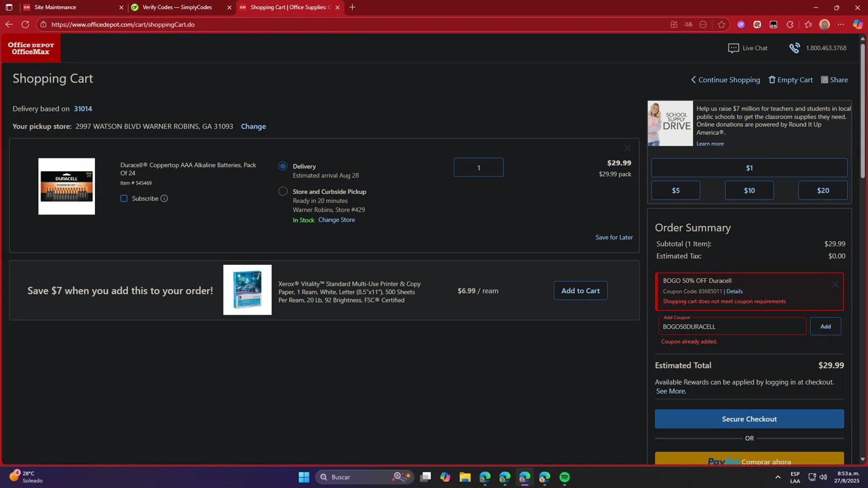The image size is (868, 488).
Task: Open Live Chat speech bubble icon
Action: click(733, 48)
